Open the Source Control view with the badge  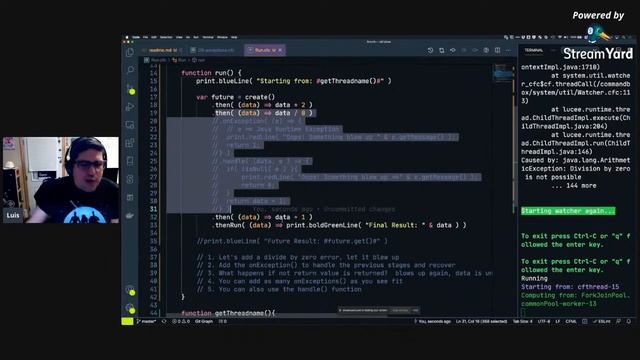click(x=130, y=89)
